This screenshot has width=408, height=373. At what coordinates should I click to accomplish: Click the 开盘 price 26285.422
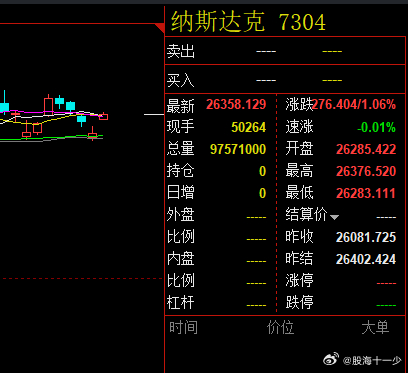366,149
